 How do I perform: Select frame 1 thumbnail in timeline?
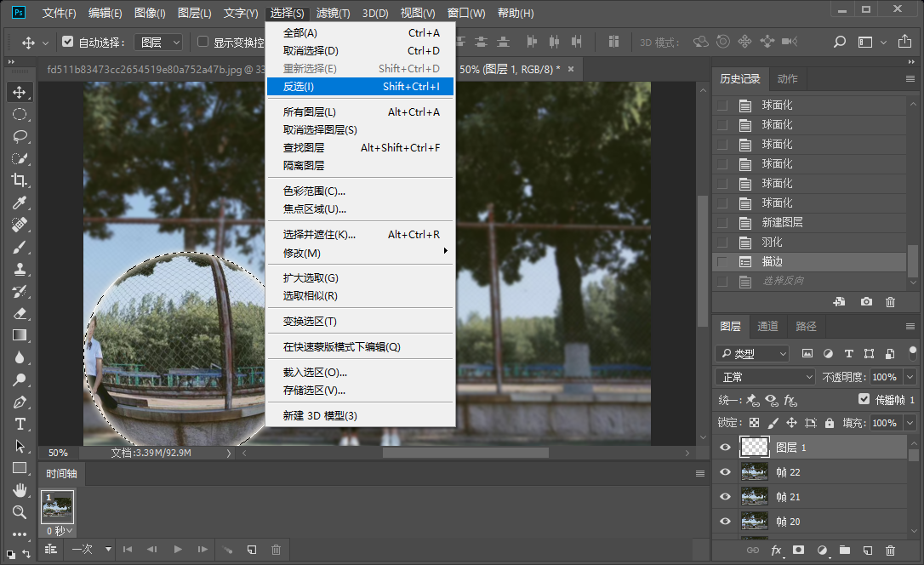[57, 506]
